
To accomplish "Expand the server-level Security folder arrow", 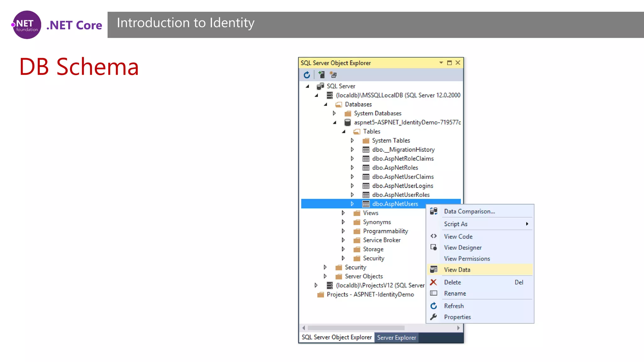I will (325, 267).
